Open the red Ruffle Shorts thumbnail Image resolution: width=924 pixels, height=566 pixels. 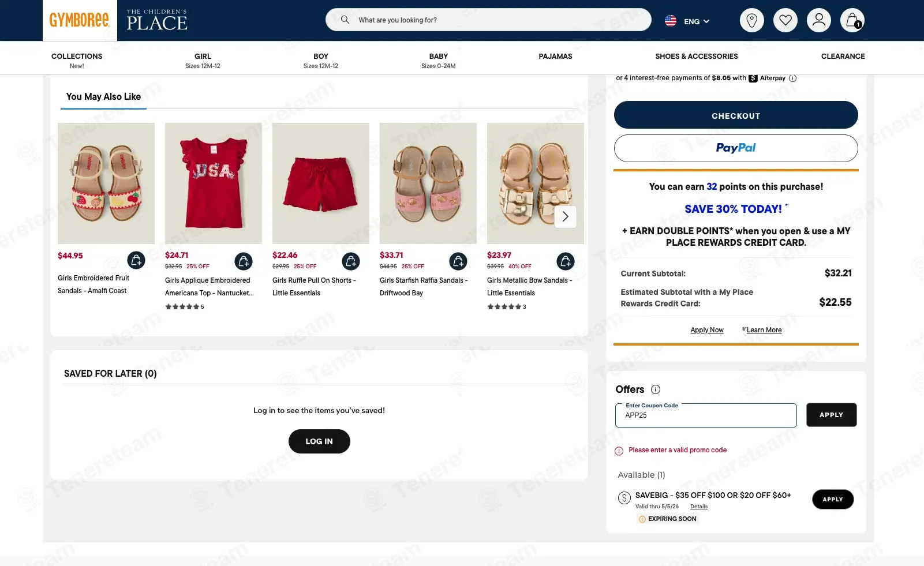coord(321,183)
